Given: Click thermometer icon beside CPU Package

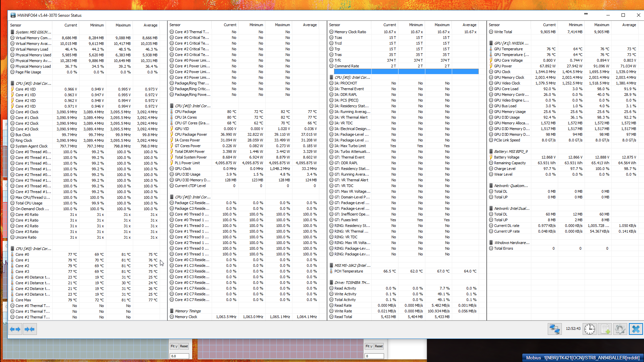Looking at the screenshot, I should [172, 112].
